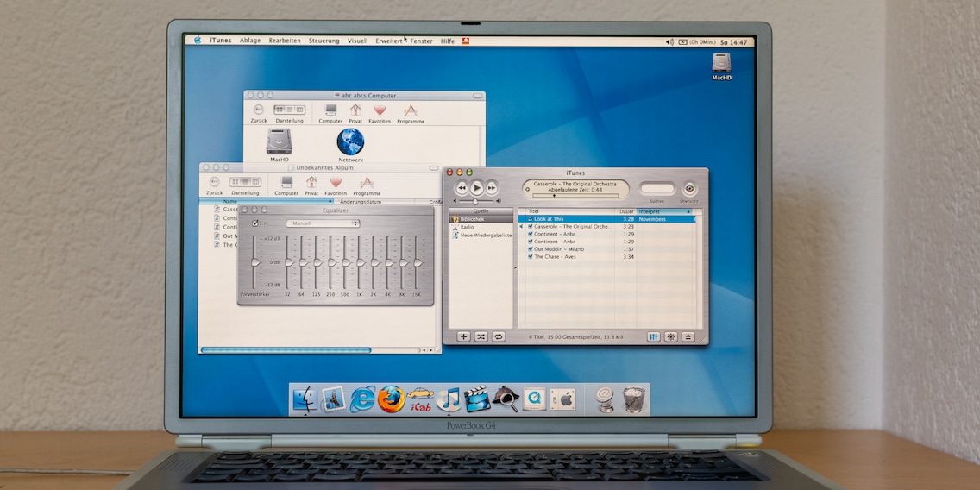Viewport: 980px width, 490px height.
Task: Click the Interpret column sort arrow
Action: point(688,212)
